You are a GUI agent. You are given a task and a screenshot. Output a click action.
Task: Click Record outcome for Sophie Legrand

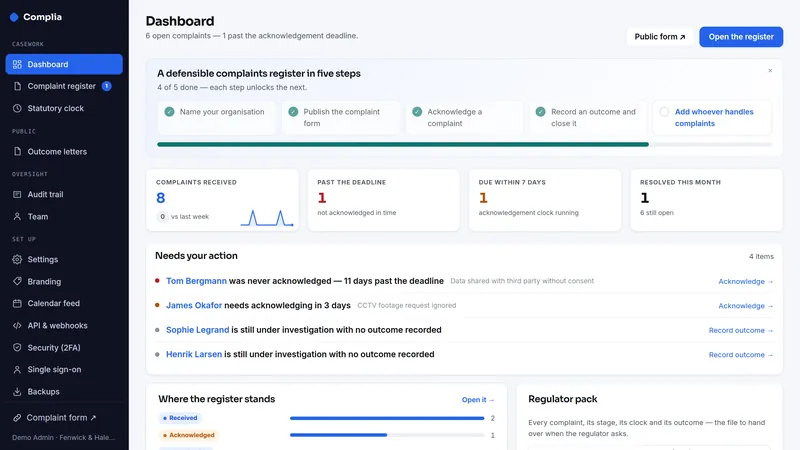pos(741,331)
